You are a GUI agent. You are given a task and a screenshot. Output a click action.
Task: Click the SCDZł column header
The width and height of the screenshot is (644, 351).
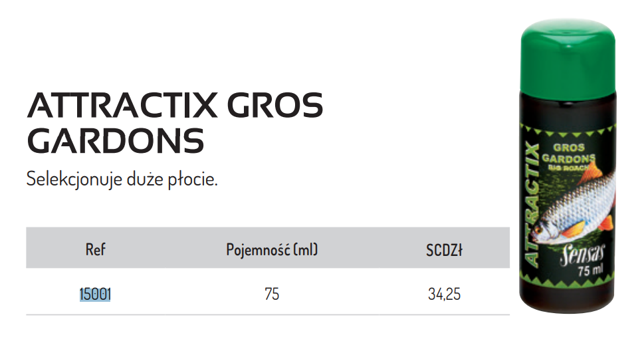click(444, 250)
